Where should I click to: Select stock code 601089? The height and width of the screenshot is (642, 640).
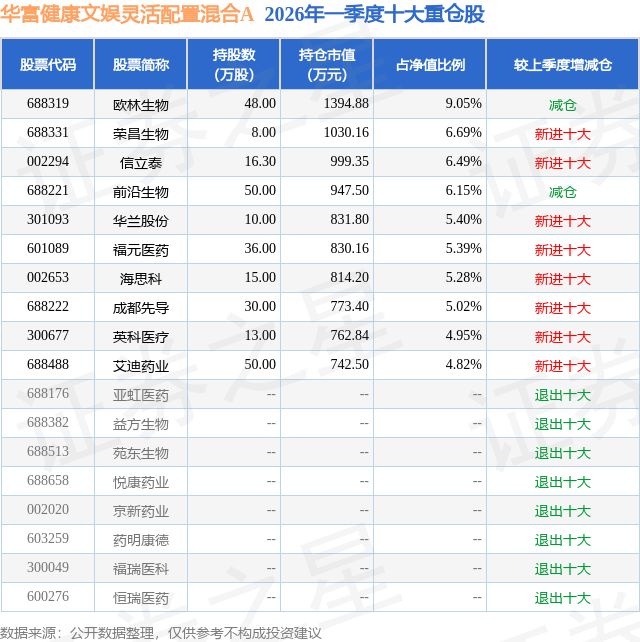point(48,249)
